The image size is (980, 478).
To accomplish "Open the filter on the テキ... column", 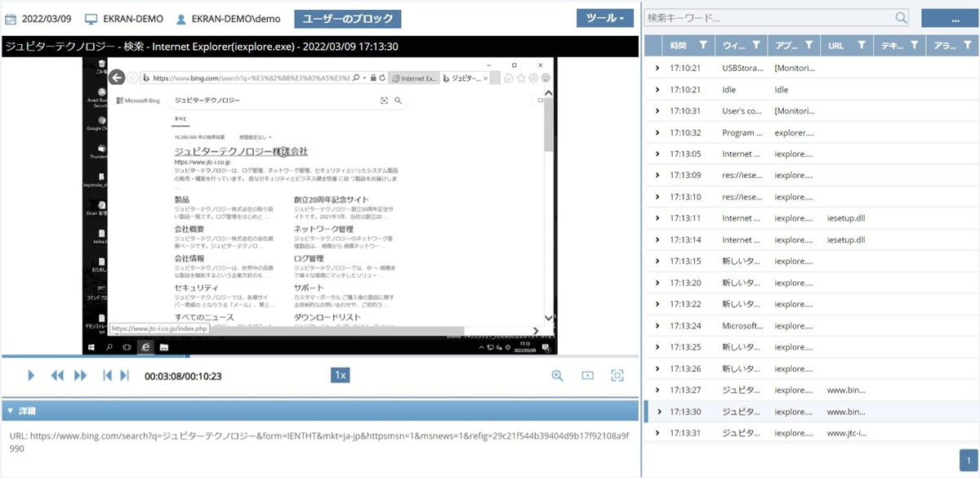I will 914,46.
